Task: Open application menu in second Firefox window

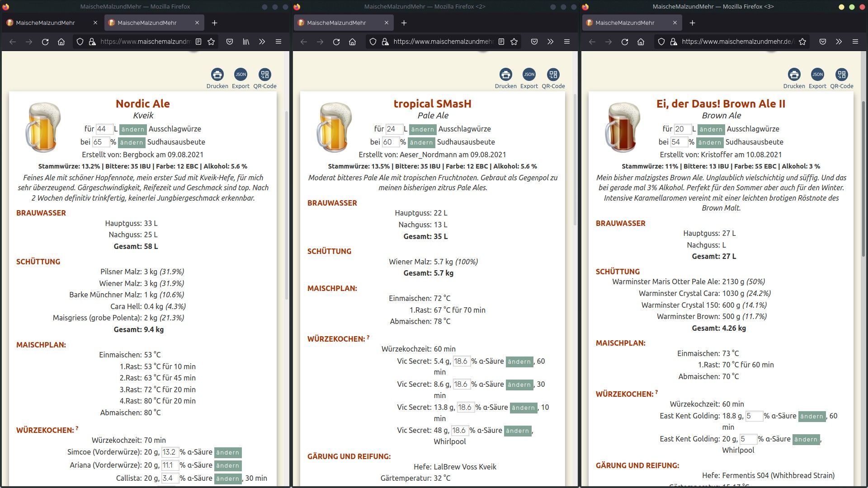Action: [x=567, y=42]
